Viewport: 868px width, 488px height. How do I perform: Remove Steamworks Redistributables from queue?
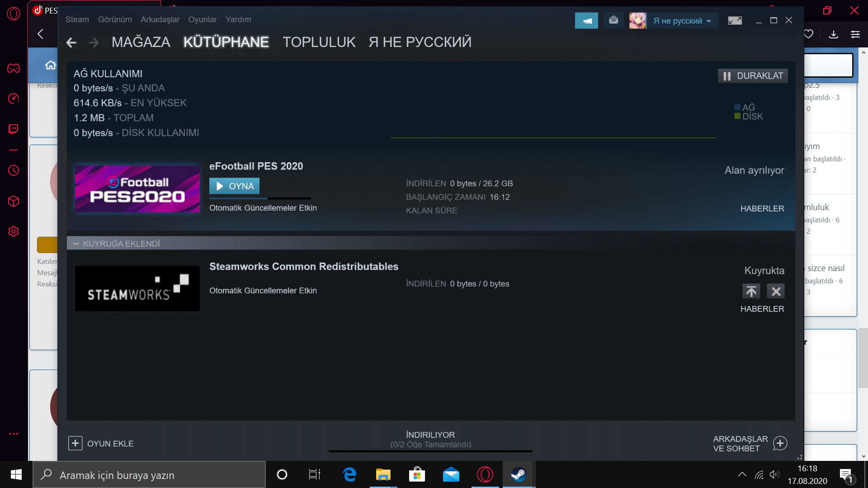pyautogui.click(x=776, y=291)
